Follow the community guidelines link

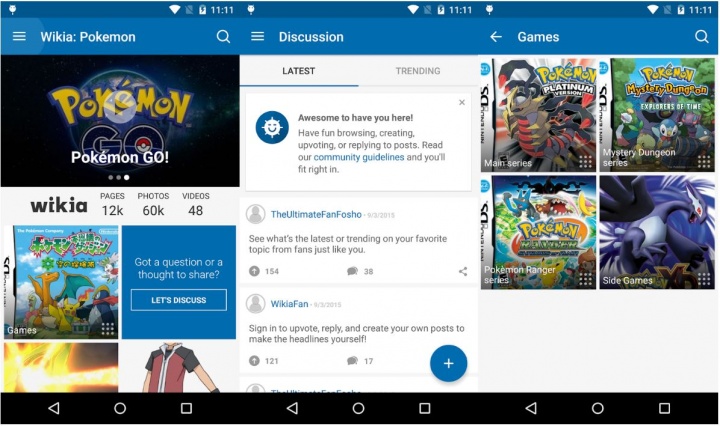pyautogui.click(x=359, y=157)
